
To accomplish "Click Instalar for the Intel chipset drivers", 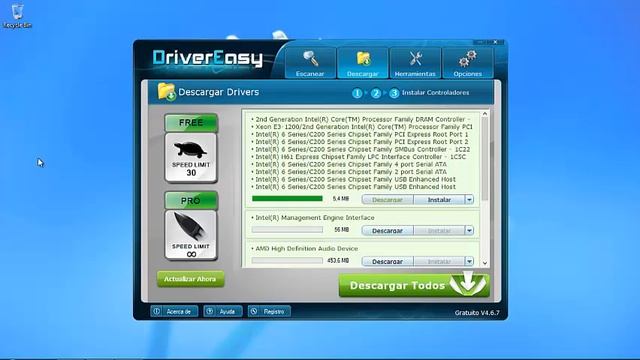I will pyautogui.click(x=439, y=200).
